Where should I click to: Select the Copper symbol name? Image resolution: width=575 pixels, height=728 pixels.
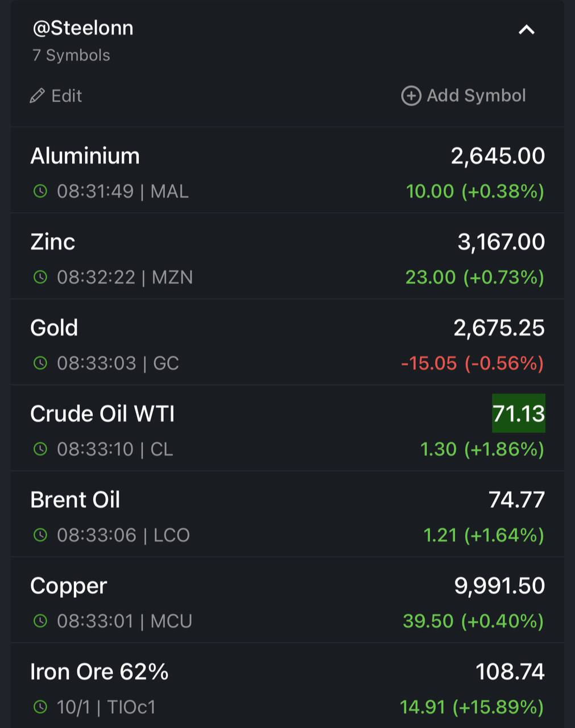point(69,586)
